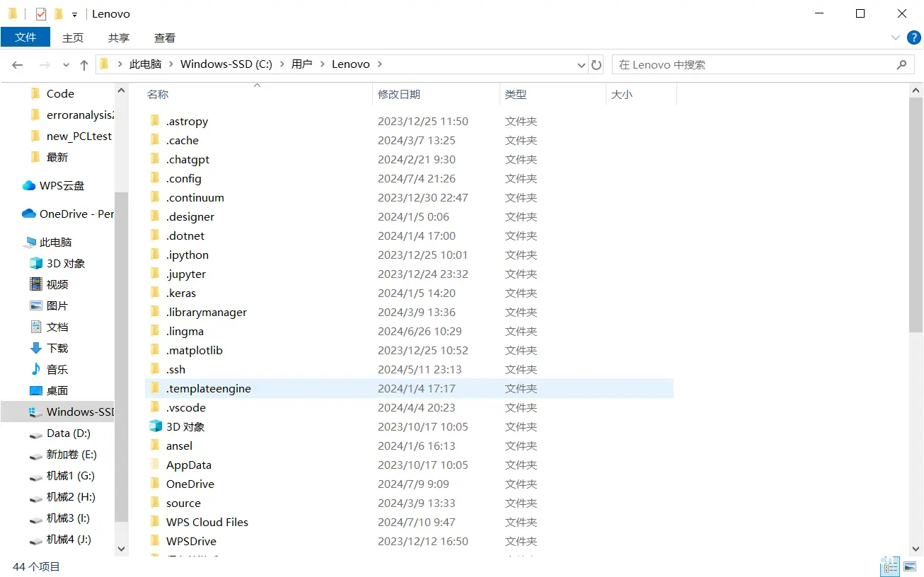Switch to details view layout icon
The width and height of the screenshot is (924, 577).
click(890, 566)
